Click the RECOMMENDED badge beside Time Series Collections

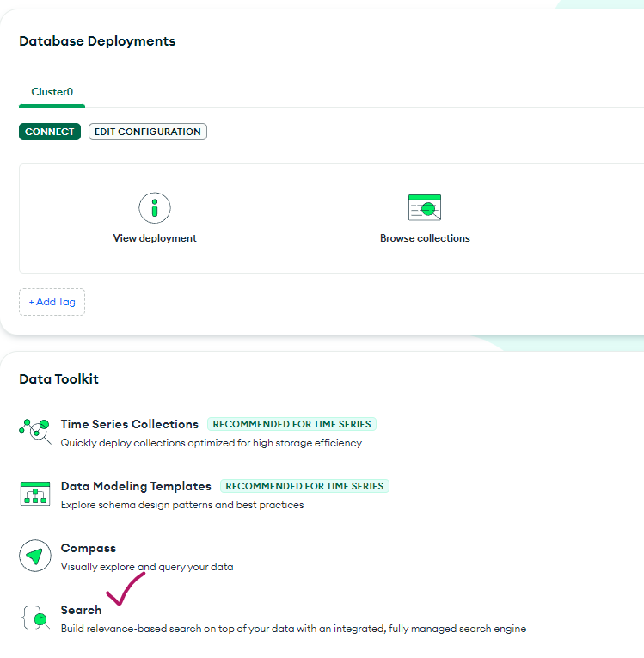292,424
